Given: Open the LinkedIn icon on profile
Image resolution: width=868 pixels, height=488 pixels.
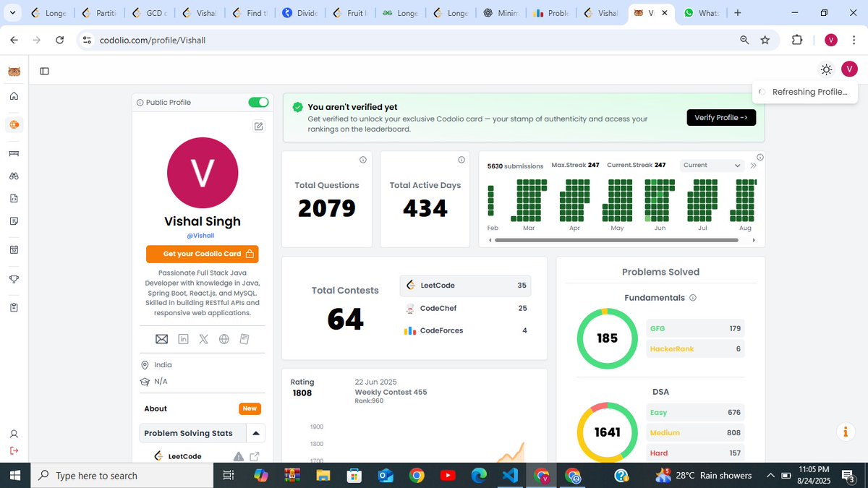Looking at the screenshot, I should coord(183,339).
